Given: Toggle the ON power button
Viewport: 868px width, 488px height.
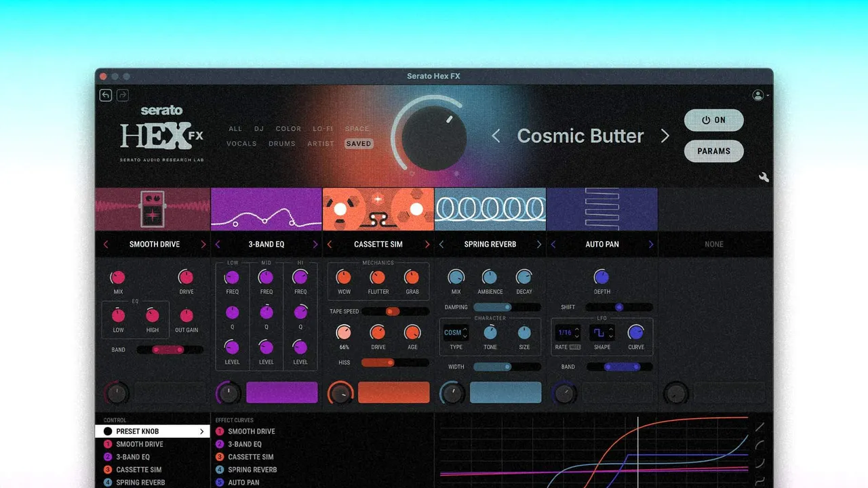Looking at the screenshot, I should (x=714, y=120).
